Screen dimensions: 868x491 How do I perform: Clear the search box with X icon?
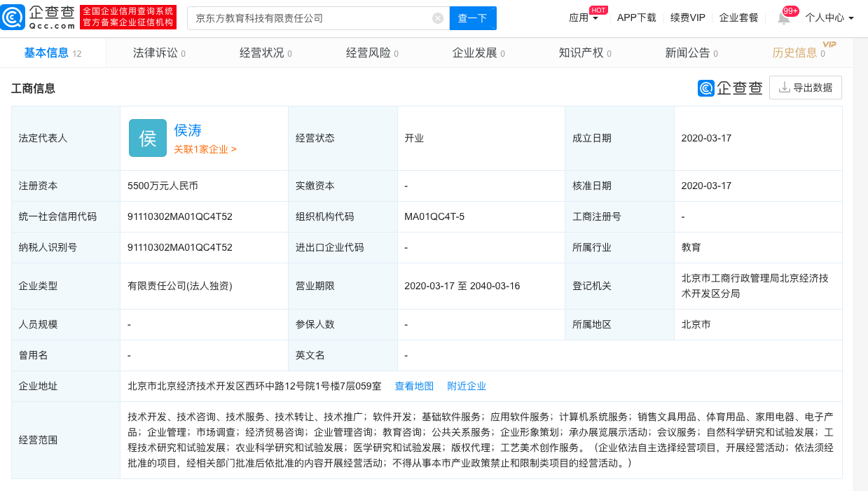coord(438,18)
